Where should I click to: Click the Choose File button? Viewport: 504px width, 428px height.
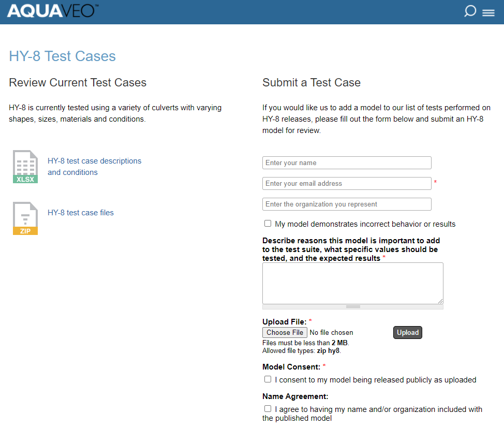(285, 332)
